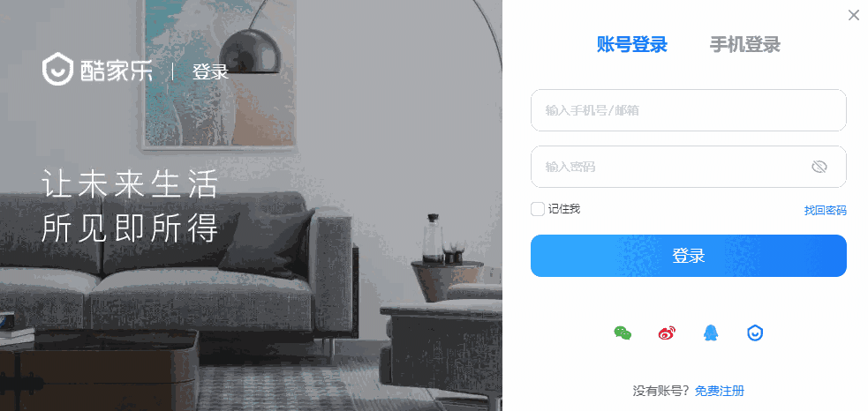The image size is (868, 411).
Task: Click the 酷家乐 brand name text
Action: (x=117, y=71)
